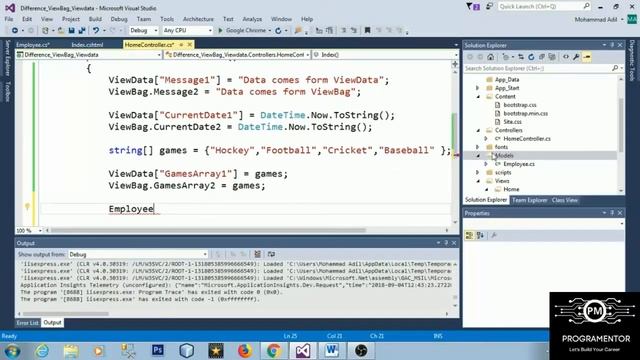
Task: Select HomeController.cs in Solution Explorer
Action: point(527,139)
